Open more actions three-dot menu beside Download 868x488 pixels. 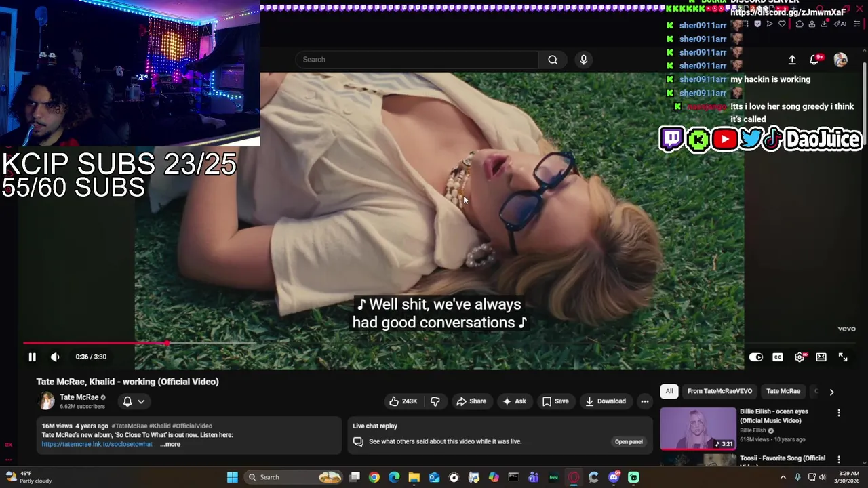click(x=645, y=401)
